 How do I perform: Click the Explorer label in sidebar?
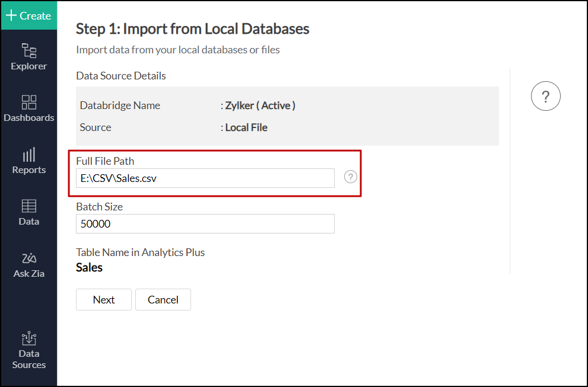pos(28,66)
